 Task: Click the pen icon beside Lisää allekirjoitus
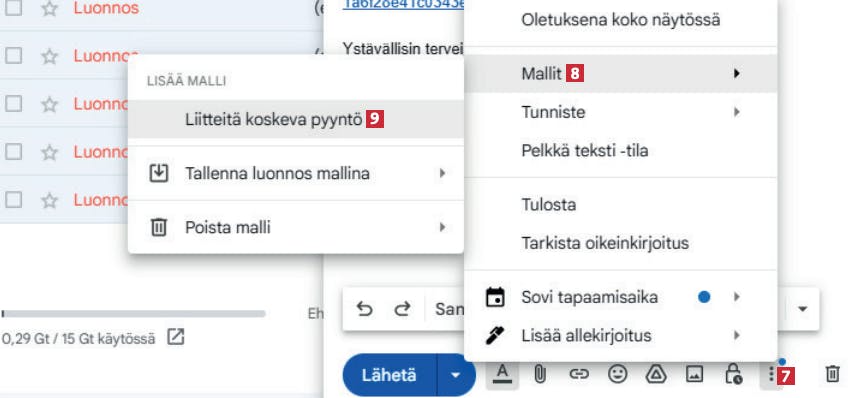tap(495, 335)
